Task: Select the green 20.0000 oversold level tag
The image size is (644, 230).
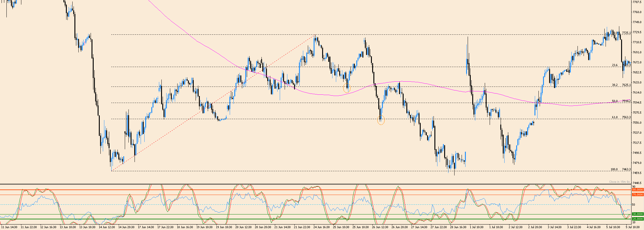Action: pyautogui.click(x=637, y=219)
